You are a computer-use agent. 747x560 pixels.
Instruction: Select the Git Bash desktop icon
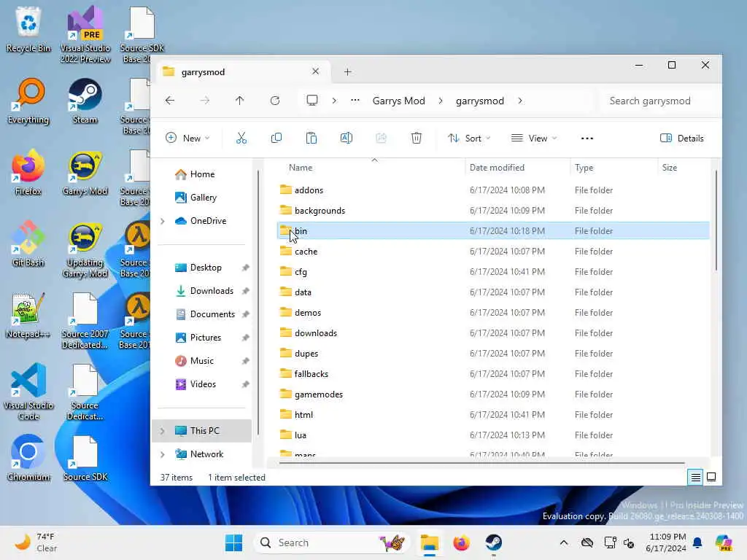pos(28,244)
